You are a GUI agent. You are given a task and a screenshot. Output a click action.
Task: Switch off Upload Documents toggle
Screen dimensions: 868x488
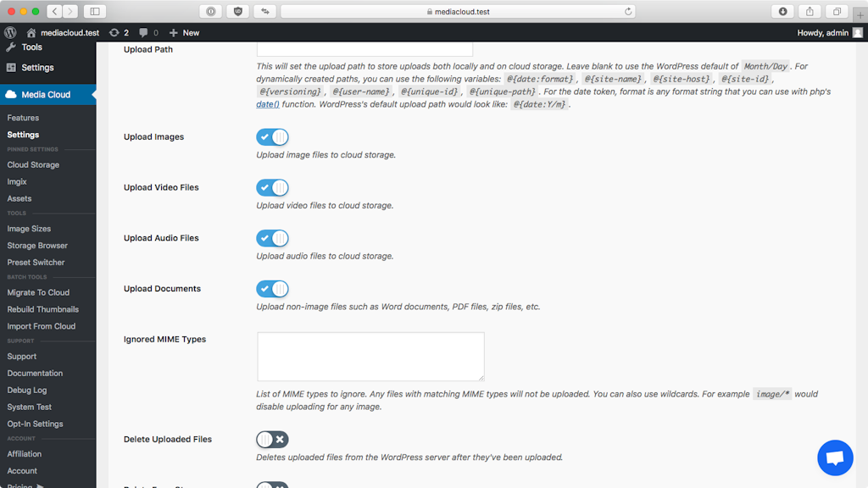click(273, 289)
